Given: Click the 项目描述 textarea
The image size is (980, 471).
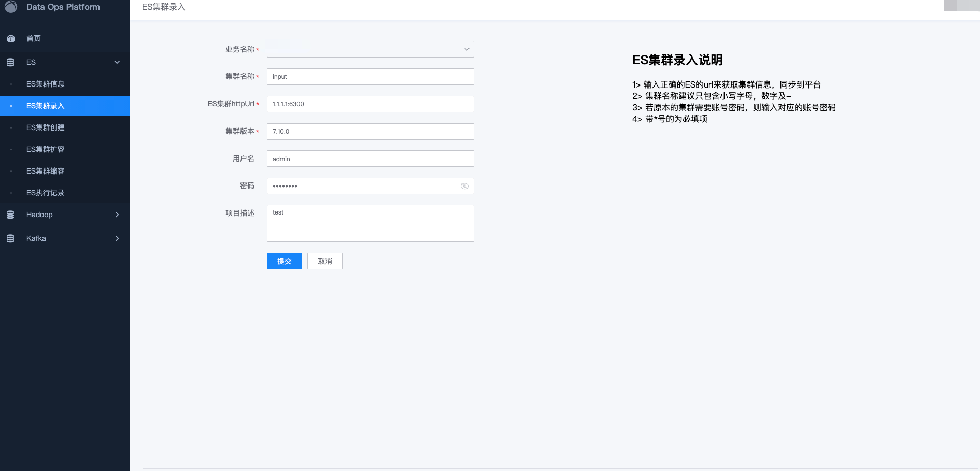Looking at the screenshot, I should click(x=371, y=223).
